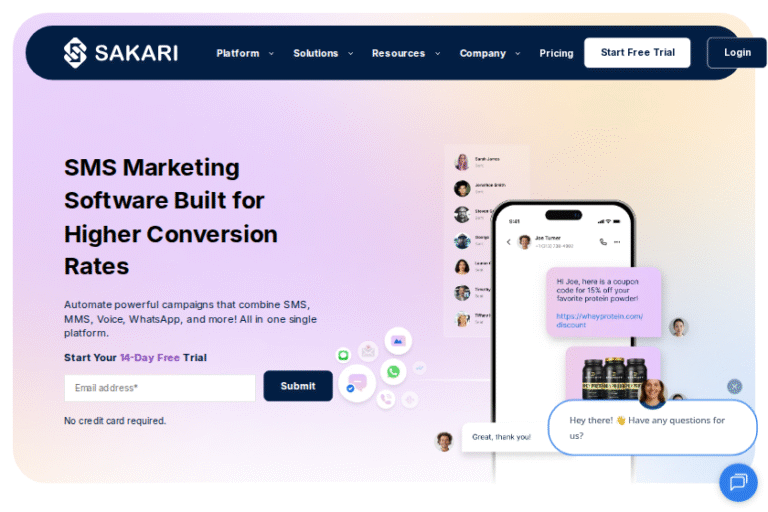Click the email envelope icon
The width and height of the screenshot is (768, 512).
368,351
